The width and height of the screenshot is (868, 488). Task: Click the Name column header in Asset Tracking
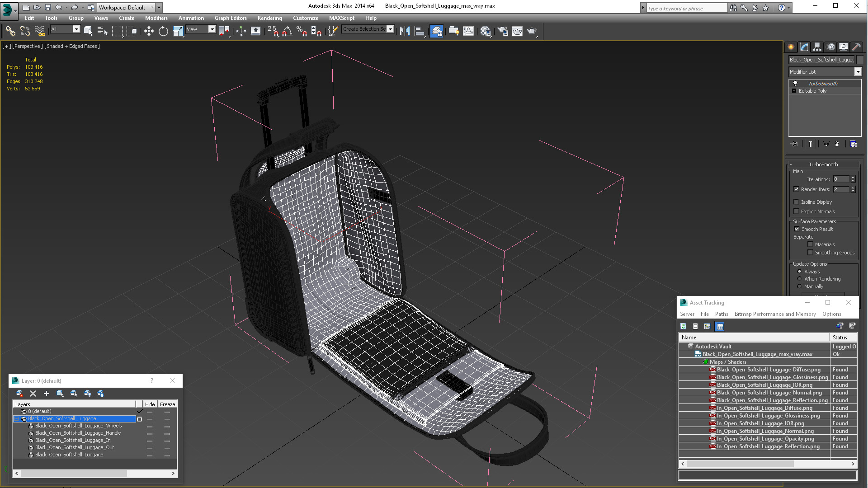[x=754, y=338]
